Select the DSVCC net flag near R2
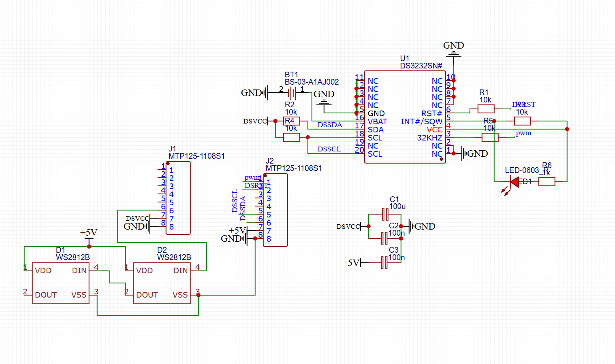615x364 pixels. pos(256,121)
